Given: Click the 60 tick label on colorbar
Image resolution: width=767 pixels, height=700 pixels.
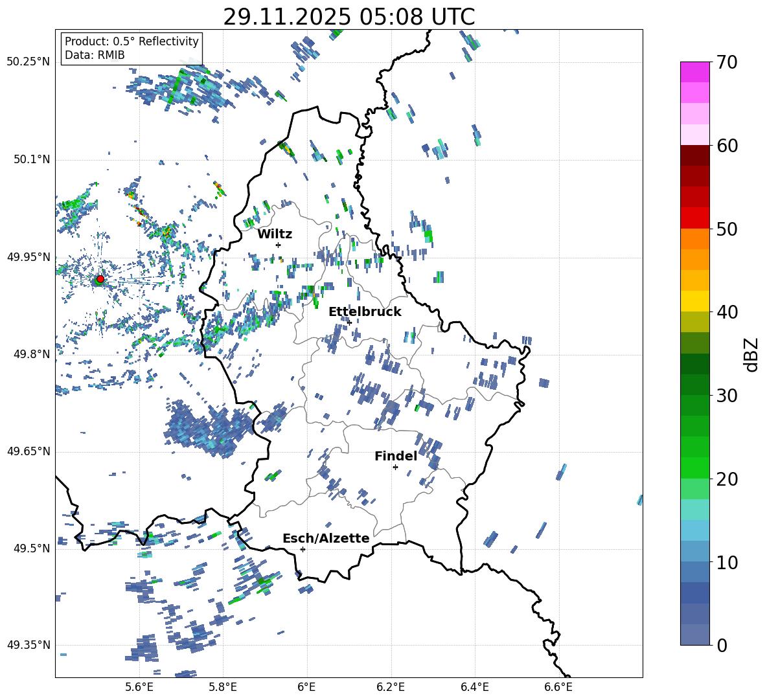Looking at the screenshot, I should coord(729,146).
